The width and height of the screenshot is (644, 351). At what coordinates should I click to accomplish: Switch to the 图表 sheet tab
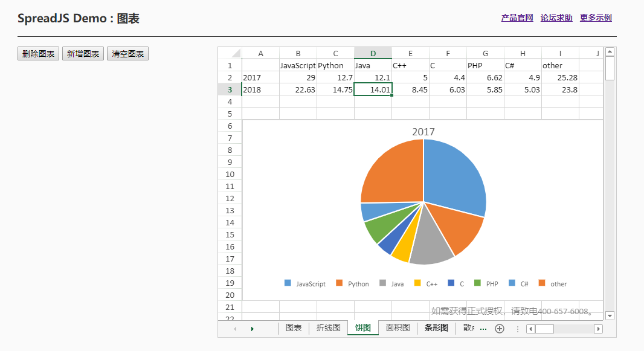[x=294, y=327]
